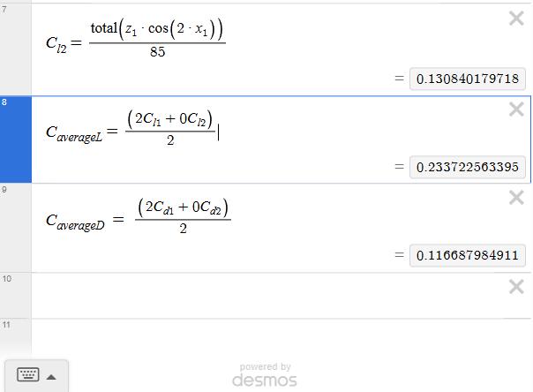Remove the C_averageL expression row
This screenshot has height=392, width=533.
516,109
